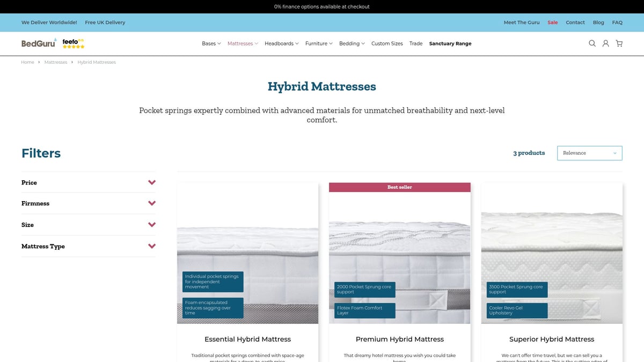
Task: Open the Meet The Guru page
Action: (x=521, y=23)
